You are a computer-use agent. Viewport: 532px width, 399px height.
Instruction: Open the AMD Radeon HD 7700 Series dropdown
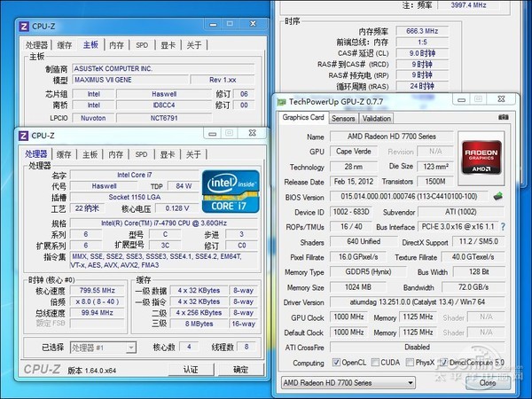pos(348,383)
